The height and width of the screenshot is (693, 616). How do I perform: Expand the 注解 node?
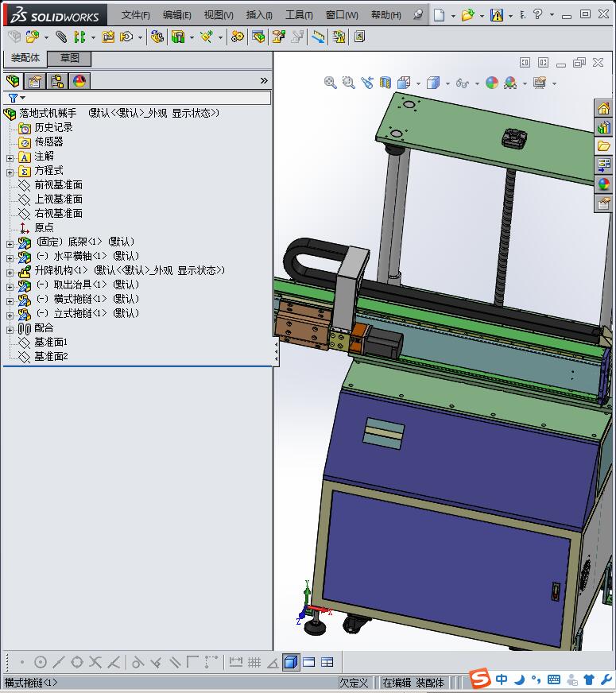pos(10,158)
